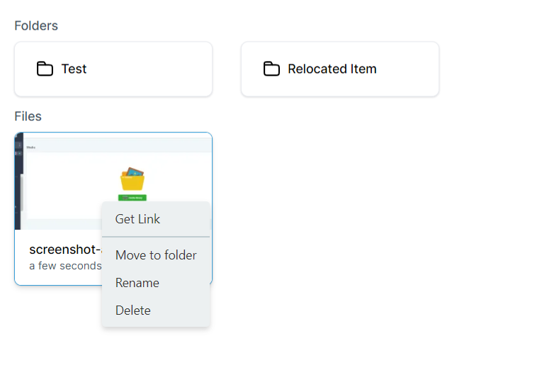The height and width of the screenshot is (392, 547).
Task: Click the separator line under Get Link
Action: pos(156,237)
